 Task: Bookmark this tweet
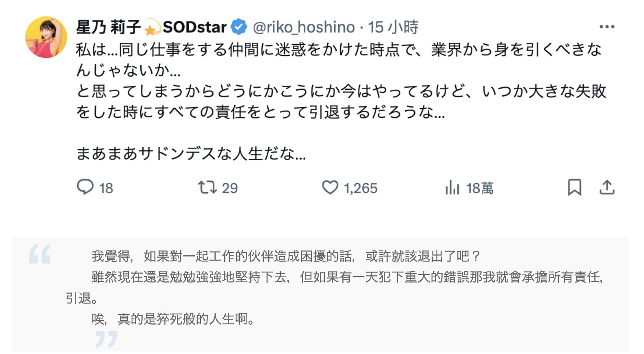tap(574, 187)
